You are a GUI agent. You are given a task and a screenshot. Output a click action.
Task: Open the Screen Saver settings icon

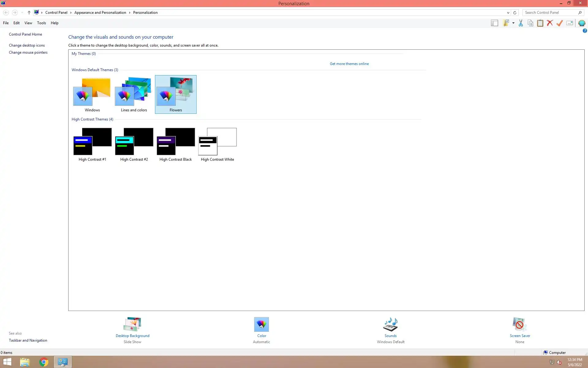pyautogui.click(x=519, y=324)
